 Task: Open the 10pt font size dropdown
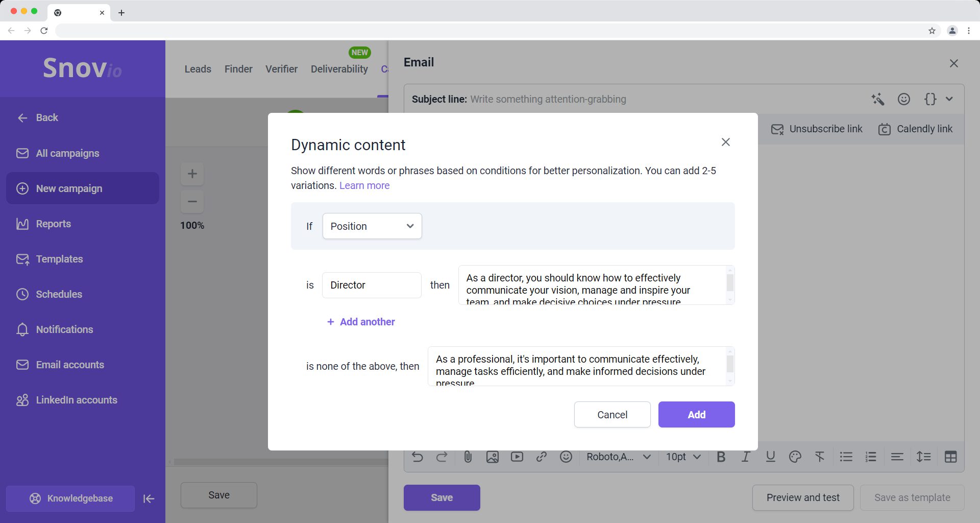click(682, 457)
